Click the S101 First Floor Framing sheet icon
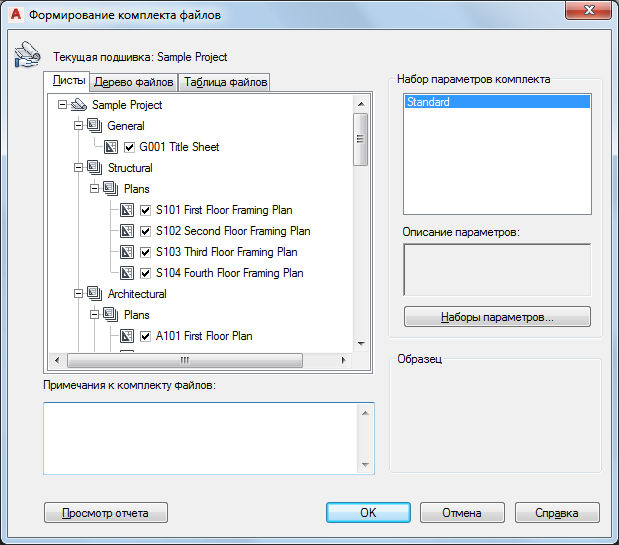This screenshot has height=545, width=619. (127, 210)
